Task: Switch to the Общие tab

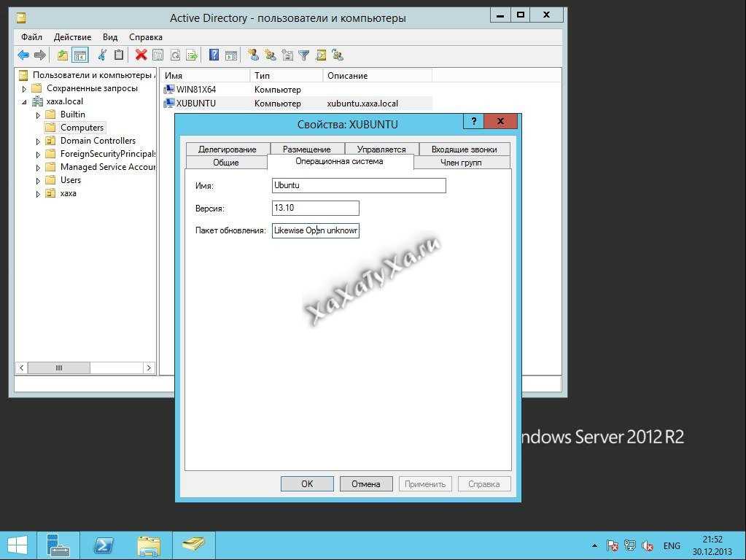Action: point(225,163)
